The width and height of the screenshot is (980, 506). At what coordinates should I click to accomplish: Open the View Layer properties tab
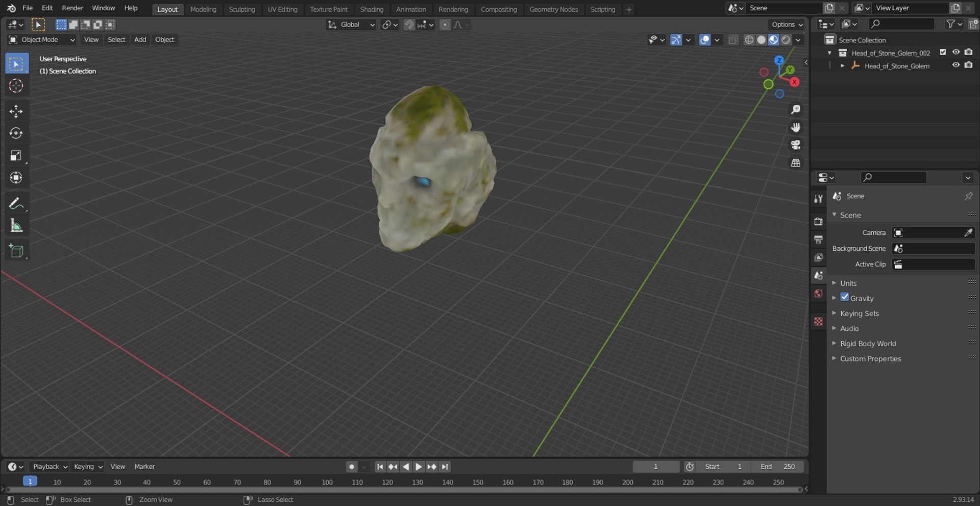pos(818,257)
